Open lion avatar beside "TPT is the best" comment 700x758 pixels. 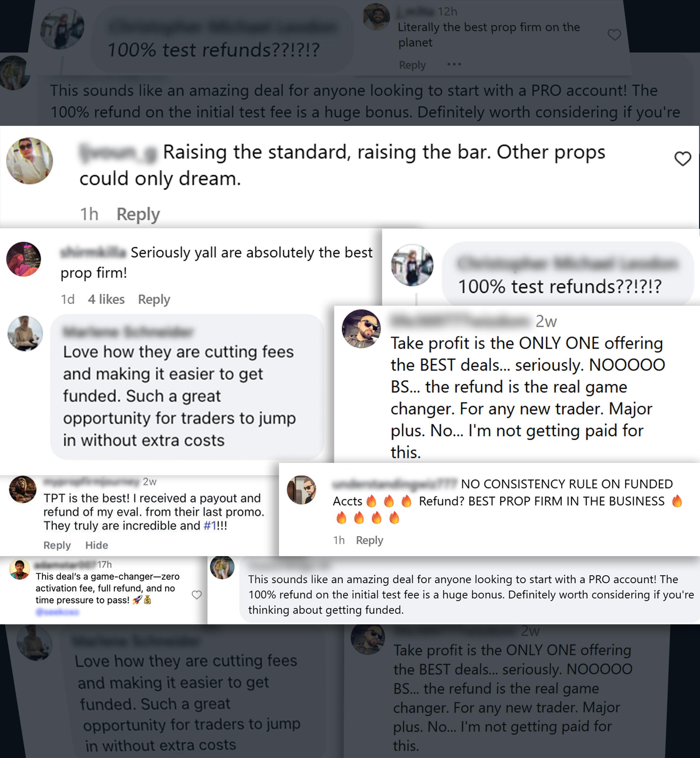click(23, 489)
